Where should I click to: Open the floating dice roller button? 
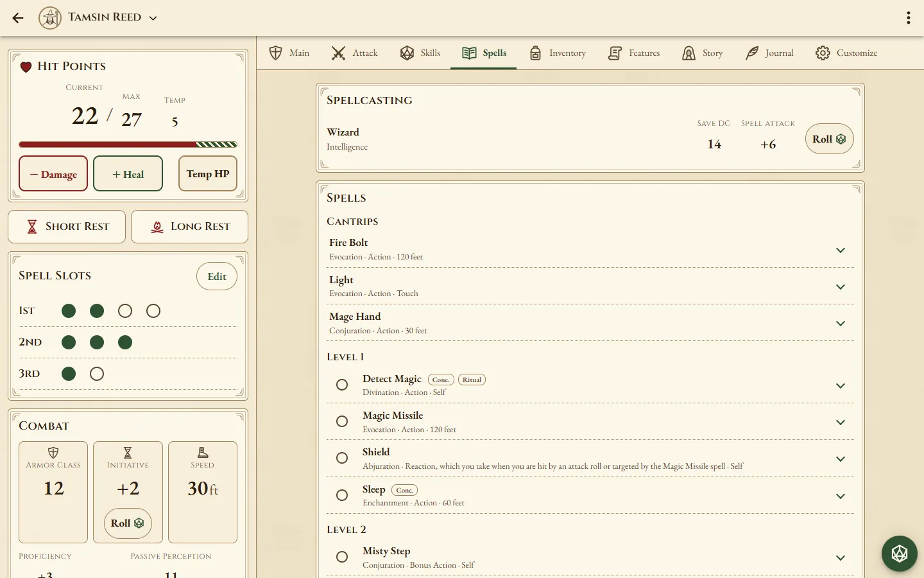coord(900,554)
